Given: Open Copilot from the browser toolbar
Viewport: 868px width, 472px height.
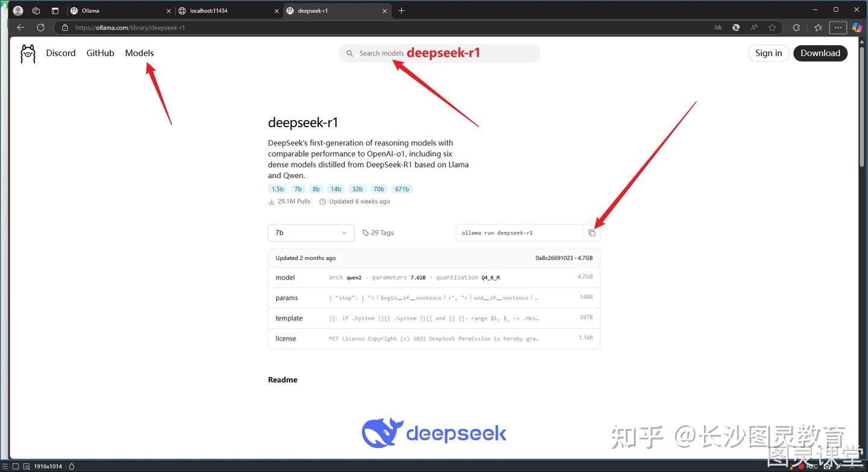Looking at the screenshot, I should point(857,27).
